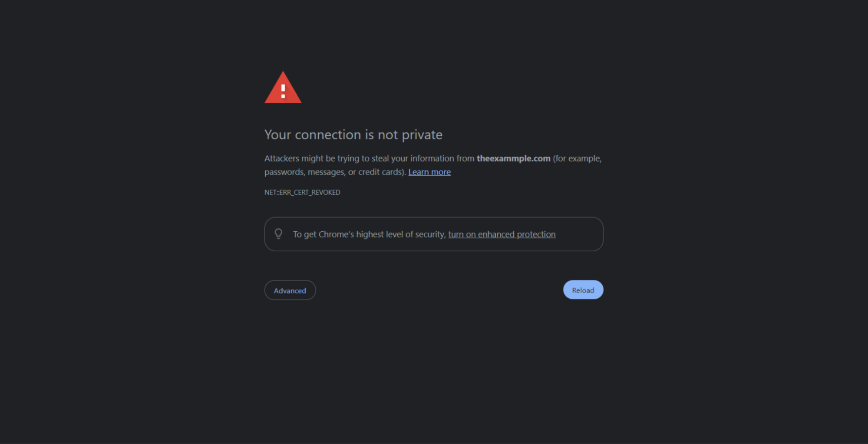Click inside the enhanced protection tip box
This screenshot has width=868, height=444.
[434, 234]
